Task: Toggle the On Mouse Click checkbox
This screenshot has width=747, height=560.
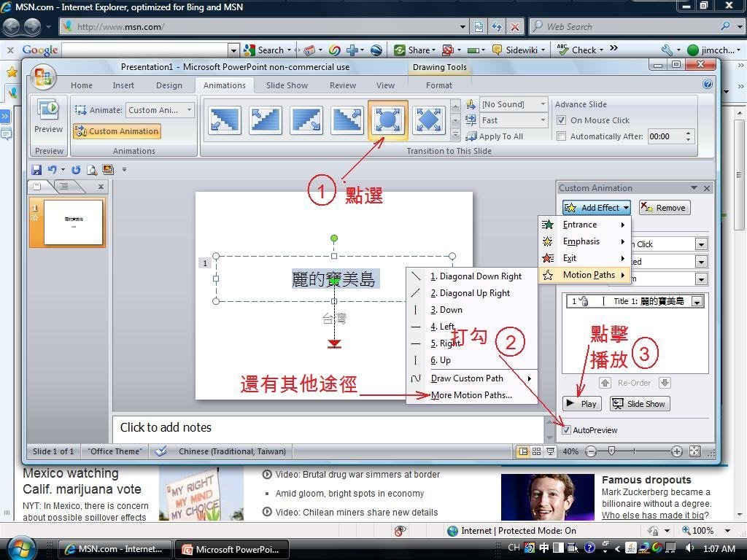Action: click(x=562, y=120)
